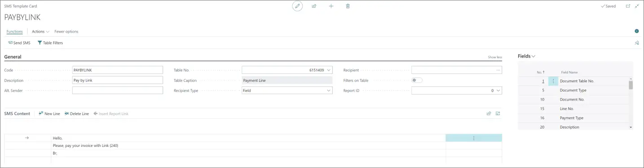Toggle Filters on Table switch
644x168 pixels.
417,80
